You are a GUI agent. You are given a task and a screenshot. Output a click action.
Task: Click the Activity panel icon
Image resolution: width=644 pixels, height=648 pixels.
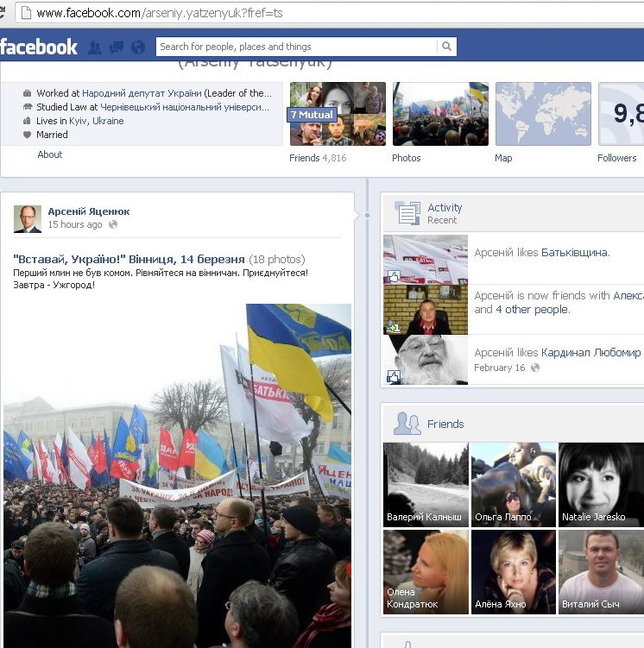click(407, 213)
